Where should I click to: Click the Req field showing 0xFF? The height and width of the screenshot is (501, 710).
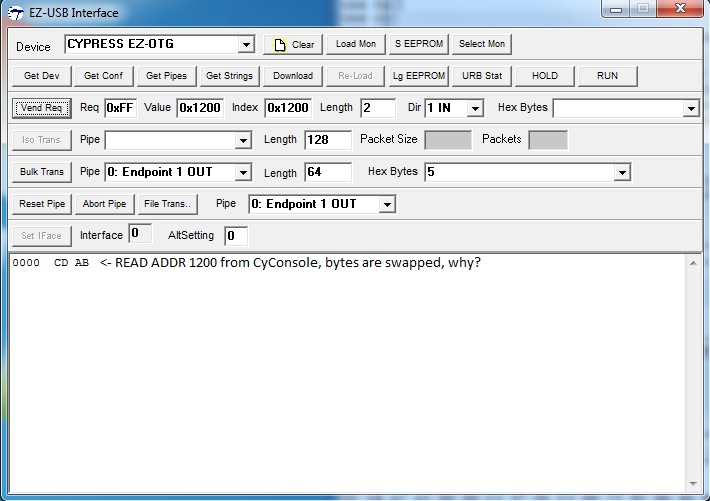click(120, 108)
